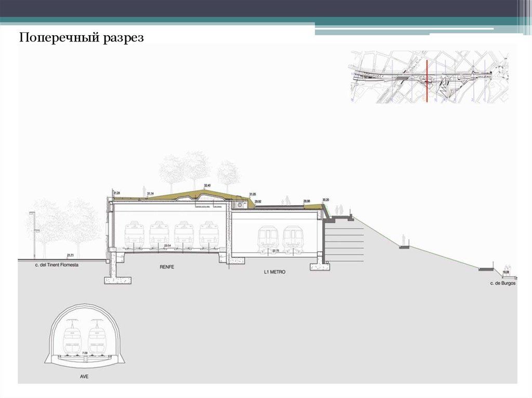Click the 7.09 elevation in AVE tunnel
532x398 pixels.
point(85,353)
